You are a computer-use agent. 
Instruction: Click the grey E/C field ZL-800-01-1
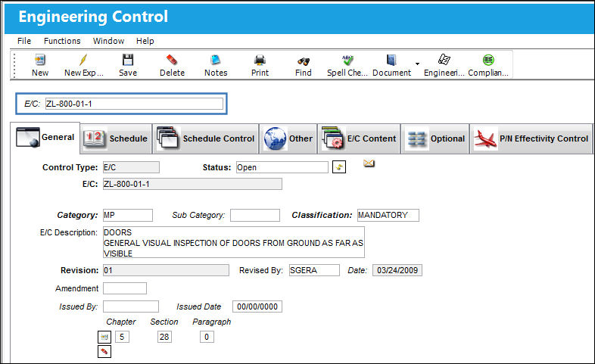click(192, 184)
